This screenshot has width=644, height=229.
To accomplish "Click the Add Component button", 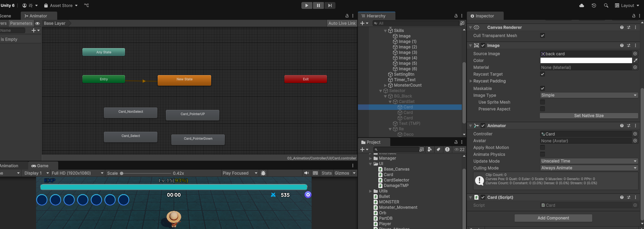I will pos(553,218).
